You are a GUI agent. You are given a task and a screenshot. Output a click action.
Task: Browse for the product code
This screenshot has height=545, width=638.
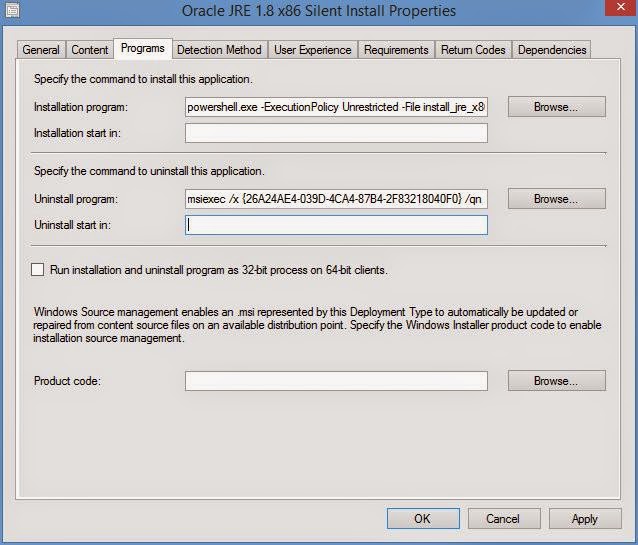[x=556, y=381]
